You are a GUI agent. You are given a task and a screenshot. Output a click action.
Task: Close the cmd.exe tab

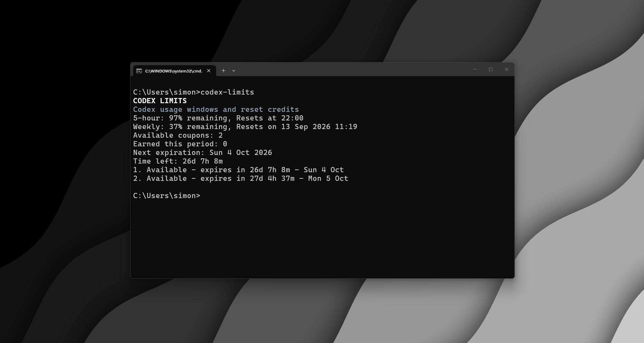coord(208,71)
